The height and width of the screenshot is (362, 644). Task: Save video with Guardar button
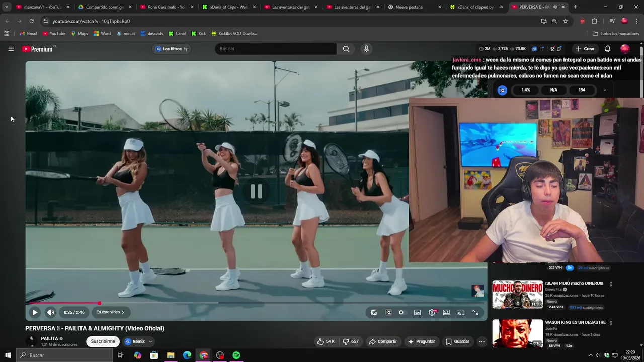pos(457,341)
